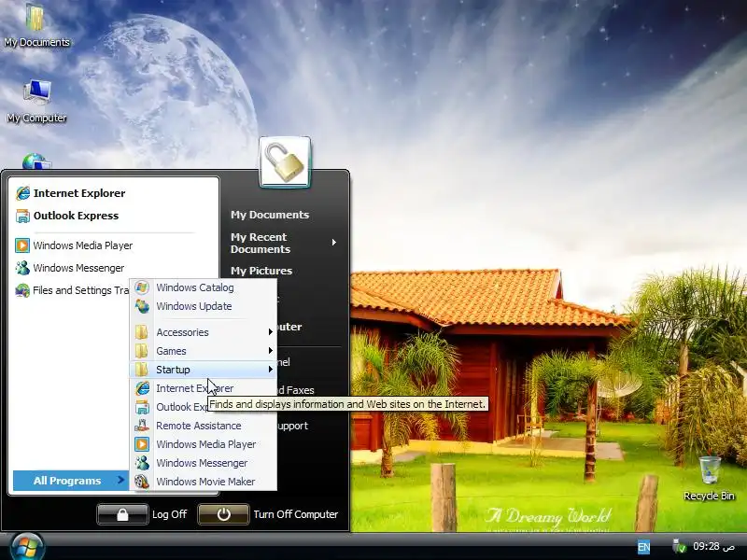Select the Startup menu label
This screenshot has width=747, height=560.
[173, 370]
